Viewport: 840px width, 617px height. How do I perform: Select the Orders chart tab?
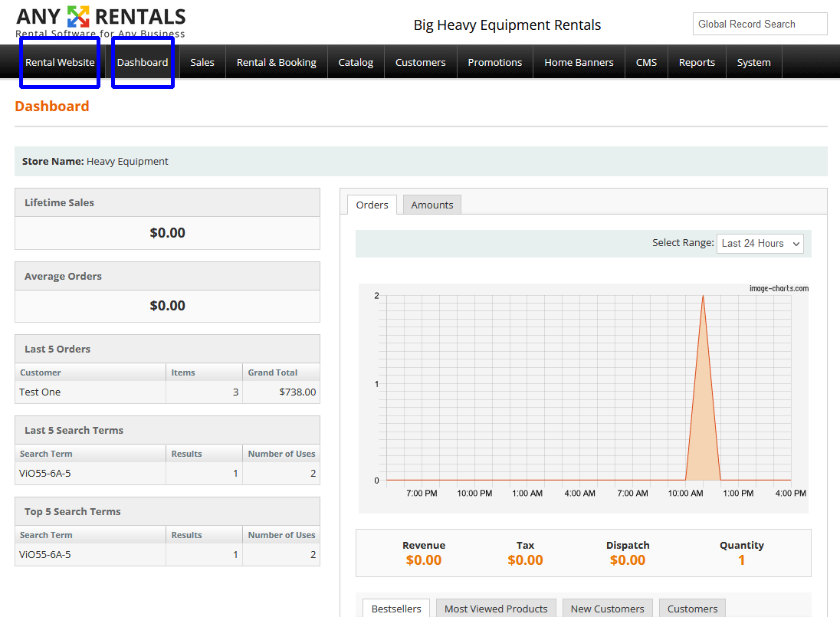(x=372, y=205)
